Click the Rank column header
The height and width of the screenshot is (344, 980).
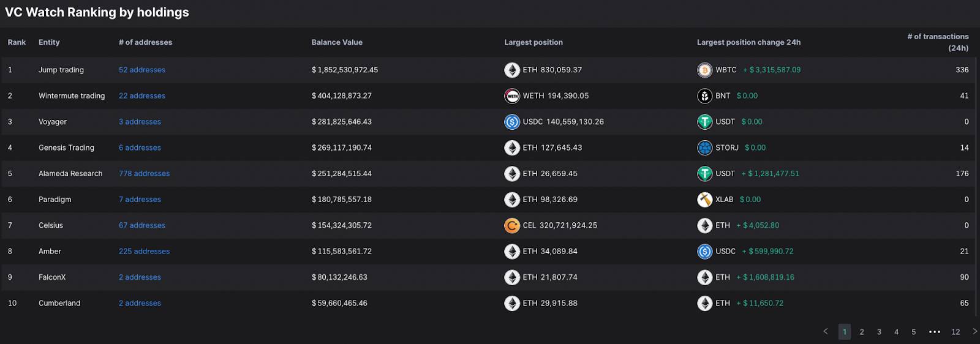pos(17,42)
